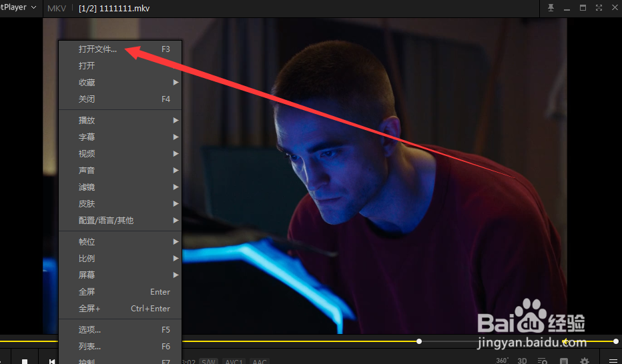Expand the 声音 submenu

tap(120, 170)
